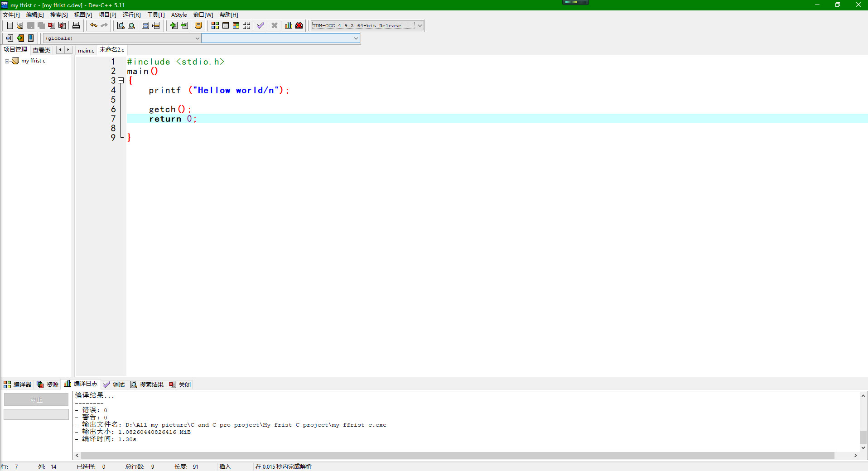Open Replace with the second magnifier icon

pyautogui.click(x=131, y=25)
